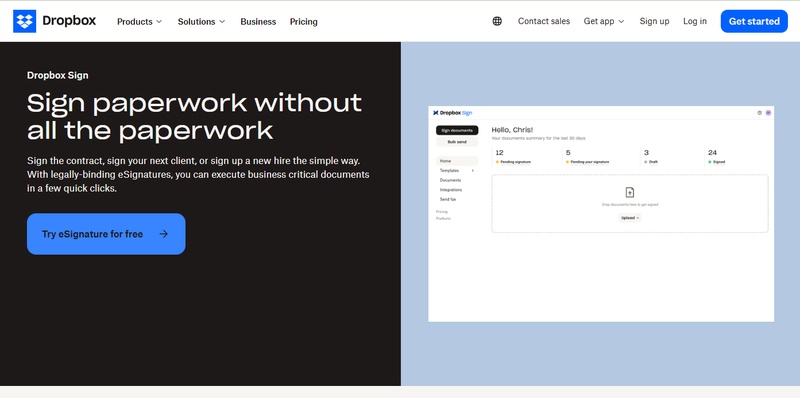Expand the Products dropdown menu
The image size is (800, 398).
pyautogui.click(x=139, y=21)
